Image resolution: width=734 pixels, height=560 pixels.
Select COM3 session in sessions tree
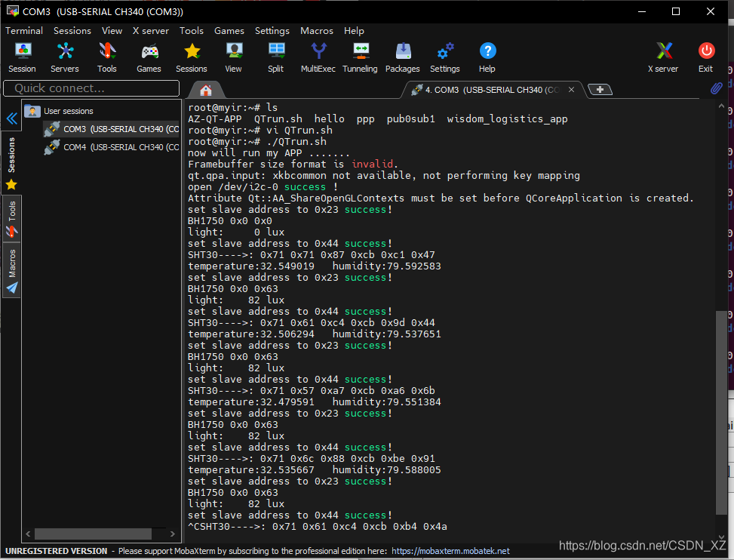coord(112,129)
